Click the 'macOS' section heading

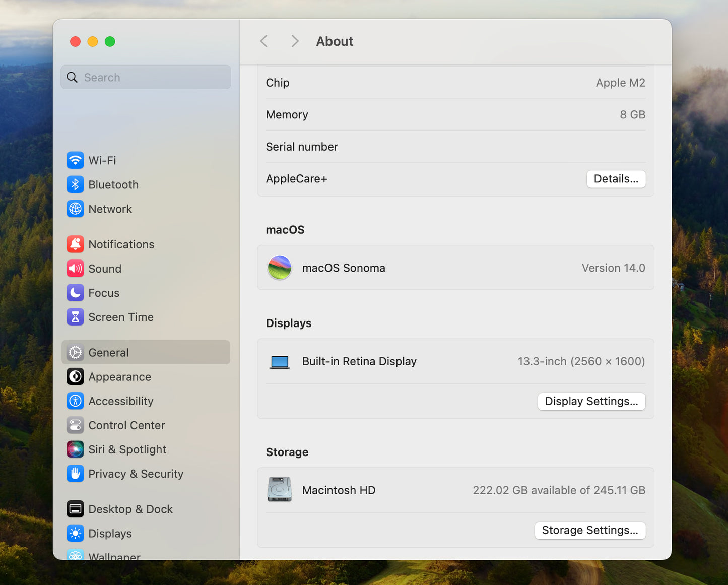point(285,230)
